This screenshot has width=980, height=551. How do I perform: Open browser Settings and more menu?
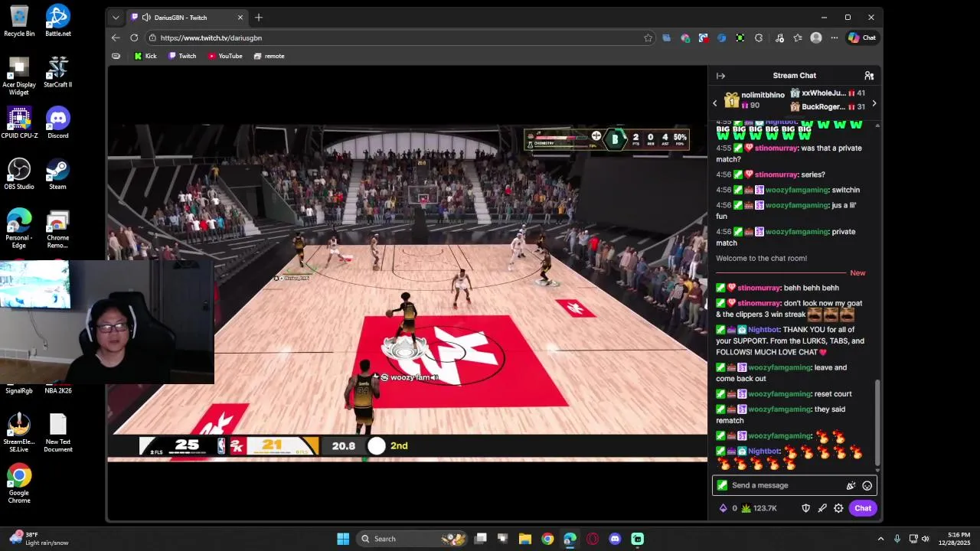tap(835, 37)
